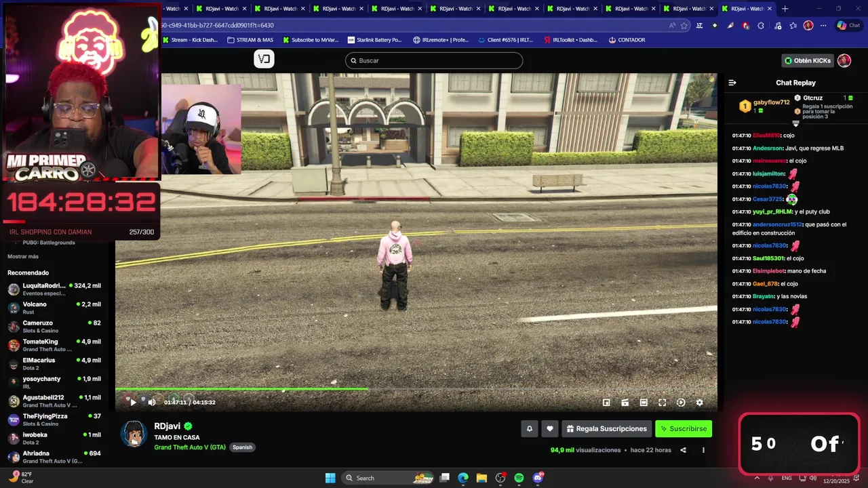Screen dimensions: 868x488
Task: Click the Buscar search field
Action: pos(434,60)
